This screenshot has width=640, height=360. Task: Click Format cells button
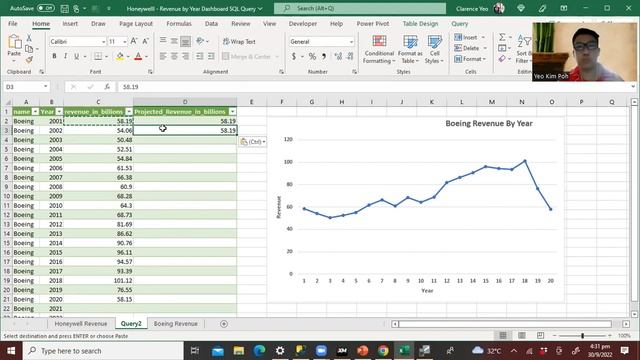[x=470, y=59]
